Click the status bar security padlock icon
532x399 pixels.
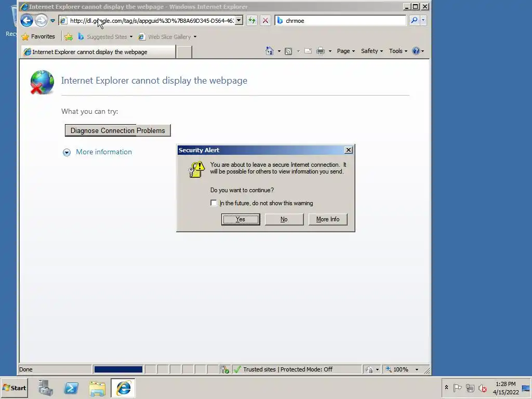pos(369,369)
